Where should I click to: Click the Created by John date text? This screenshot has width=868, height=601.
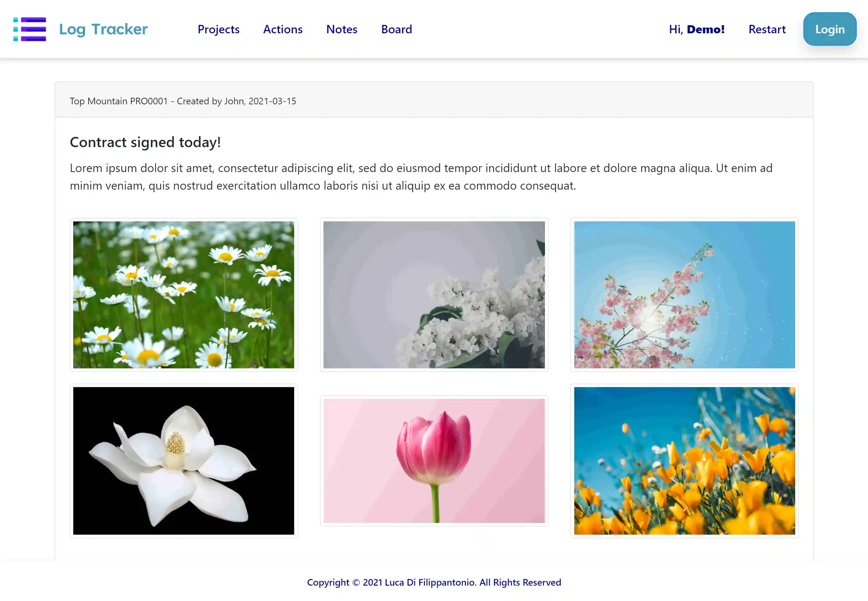pyautogui.click(x=237, y=101)
